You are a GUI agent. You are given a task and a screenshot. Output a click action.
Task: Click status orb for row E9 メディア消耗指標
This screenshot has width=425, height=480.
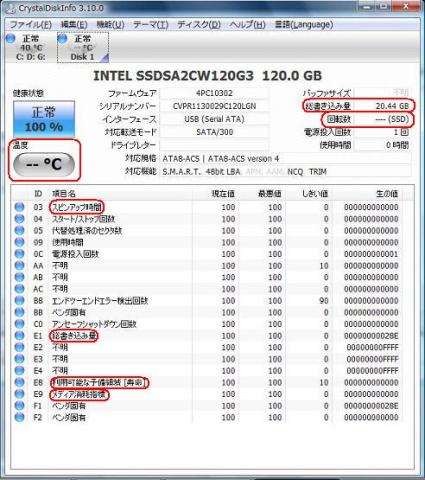click(x=20, y=394)
